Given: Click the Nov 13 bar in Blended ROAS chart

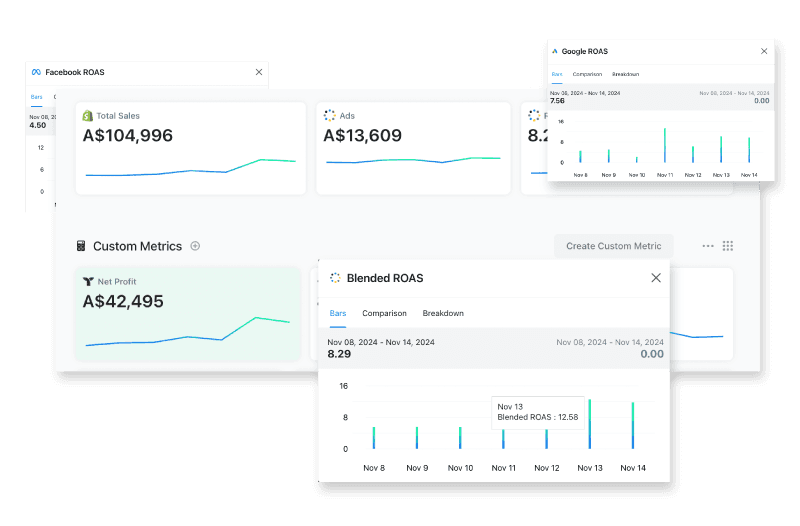Looking at the screenshot, I should (590, 424).
